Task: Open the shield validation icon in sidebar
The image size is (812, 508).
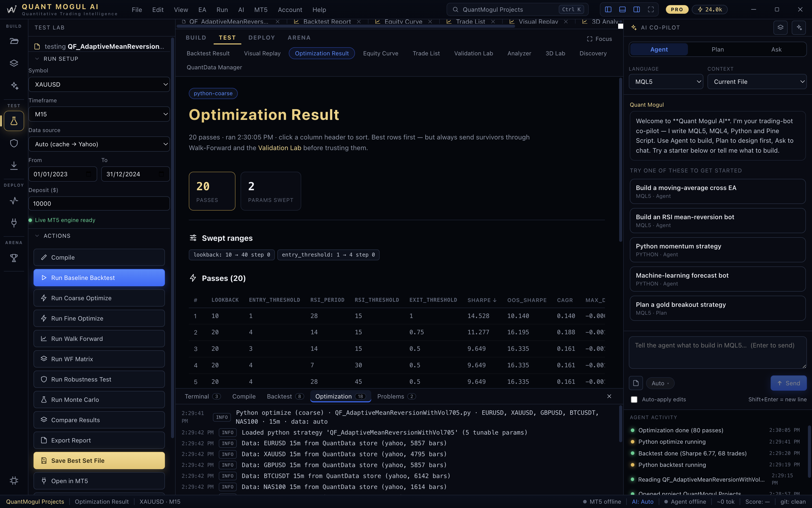Action: point(14,143)
